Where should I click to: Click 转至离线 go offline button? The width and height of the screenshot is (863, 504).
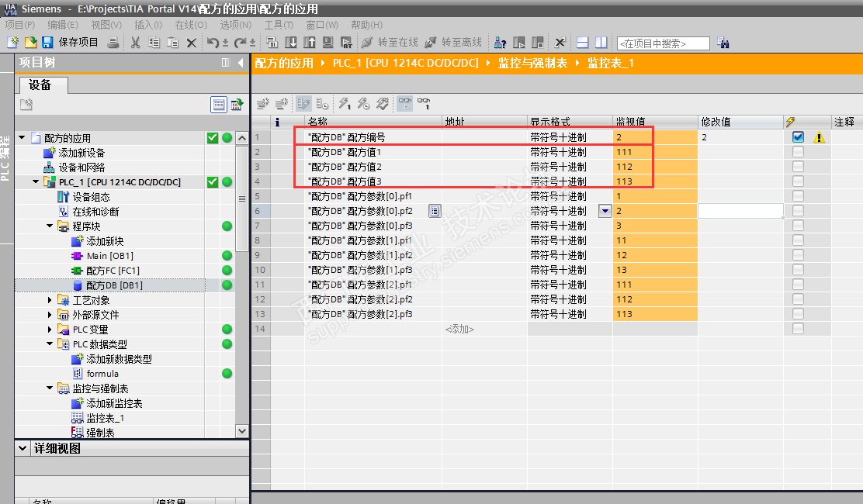pos(453,43)
